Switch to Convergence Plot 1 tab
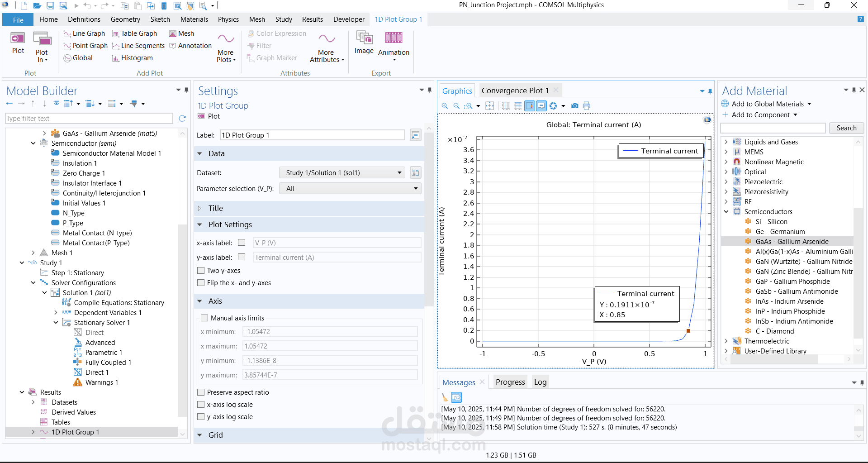This screenshot has height=463, width=868. tap(515, 91)
